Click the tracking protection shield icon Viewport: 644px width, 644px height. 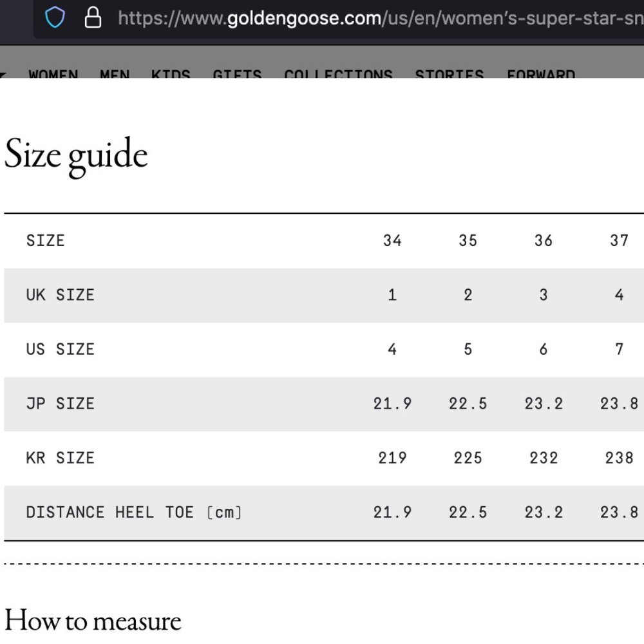pyautogui.click(x=55, y=18)
